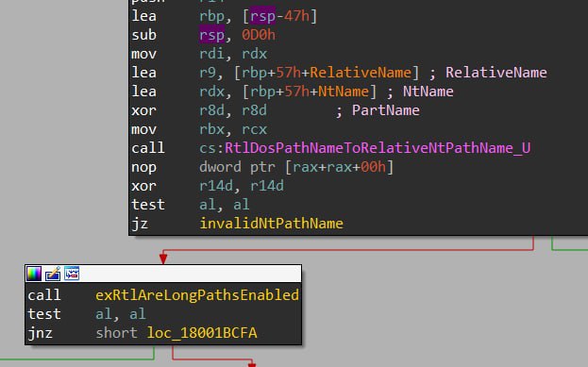Click the 'call' mnemonic before cs:RtlDosPathName

[148, 148]
